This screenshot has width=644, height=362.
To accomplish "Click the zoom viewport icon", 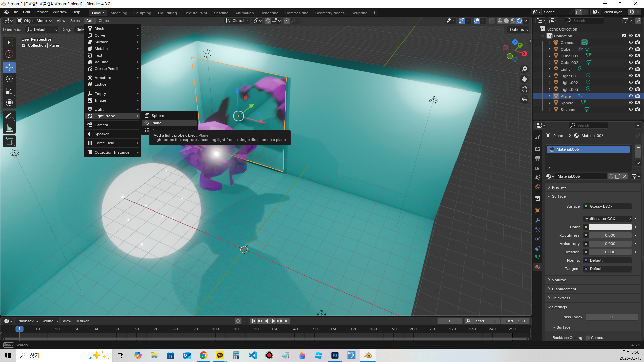I will (x=524, y=69).
